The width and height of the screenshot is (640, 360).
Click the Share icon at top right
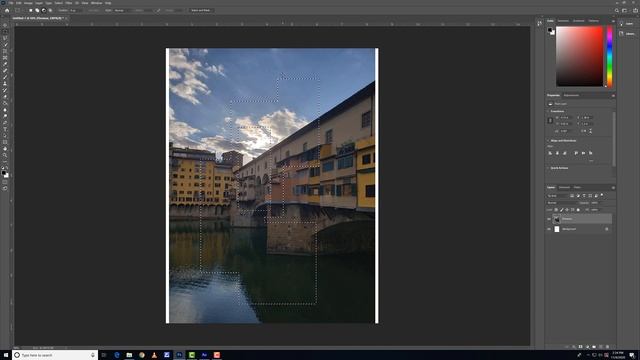[x=635, y=10]
